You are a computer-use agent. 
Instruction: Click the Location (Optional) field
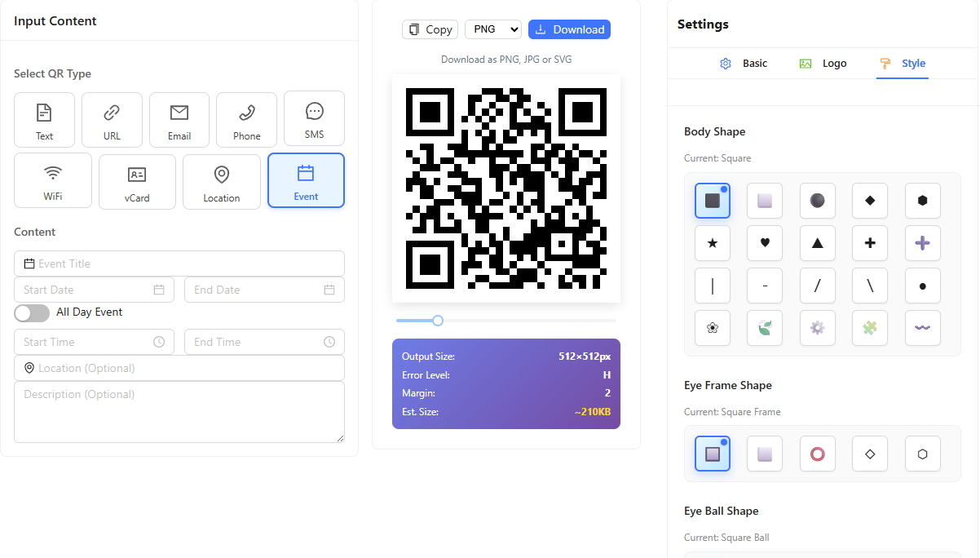pos(179,368)
